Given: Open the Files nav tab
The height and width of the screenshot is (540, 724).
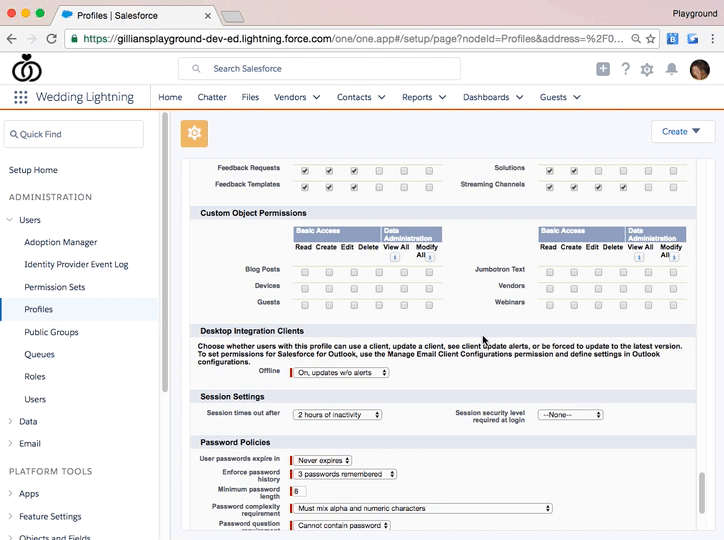Looking at the screenshot, I should click(x=250, y=97).
